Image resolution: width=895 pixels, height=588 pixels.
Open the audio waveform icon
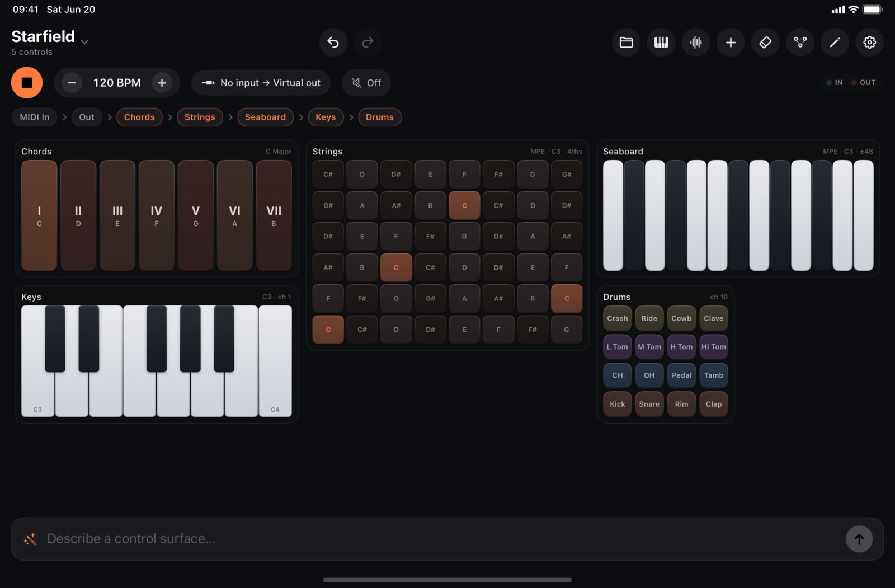pyautogui.click(x=696, y=42)
